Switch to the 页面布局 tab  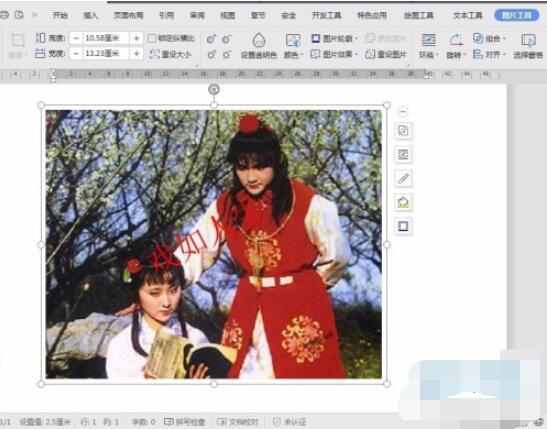[x=128, y=15]
